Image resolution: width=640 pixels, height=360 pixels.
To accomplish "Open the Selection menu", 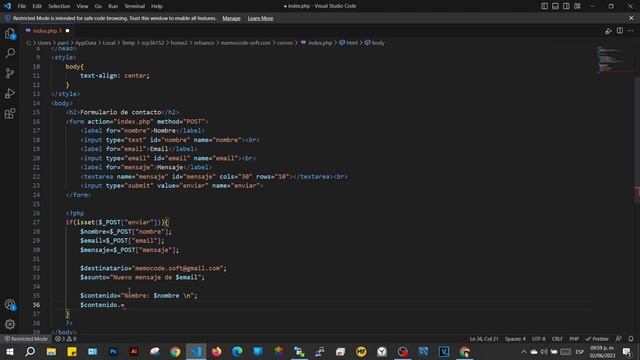I will (x=59, y=6).
